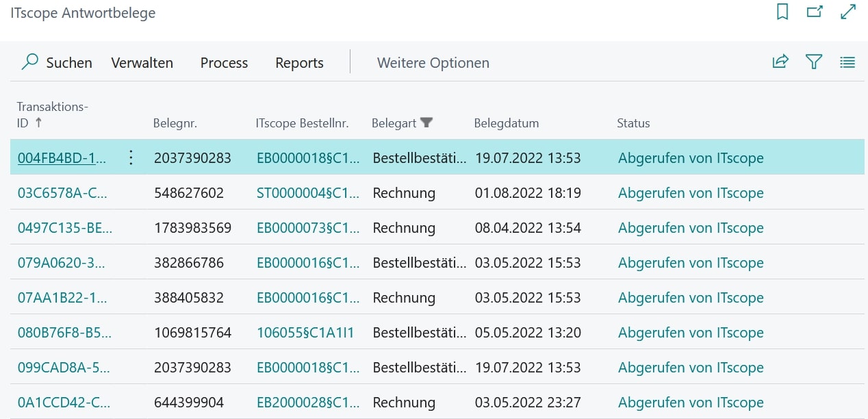Open the Status column header

click(x=633, y=123)
